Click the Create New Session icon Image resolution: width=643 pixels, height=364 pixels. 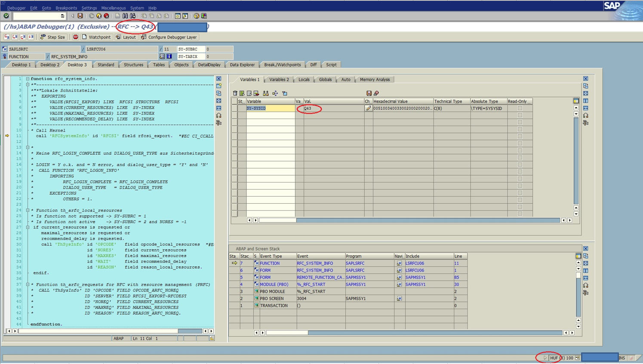coord(178,16)
